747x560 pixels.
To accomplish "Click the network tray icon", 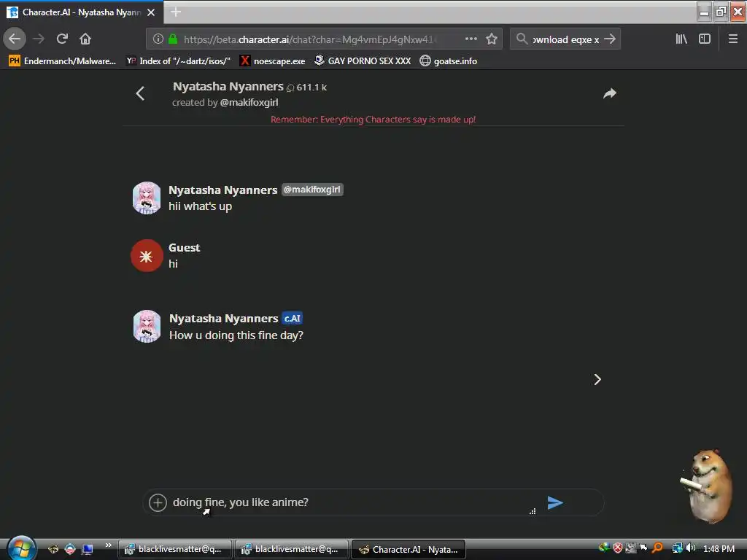I will [x=677, y=548].
